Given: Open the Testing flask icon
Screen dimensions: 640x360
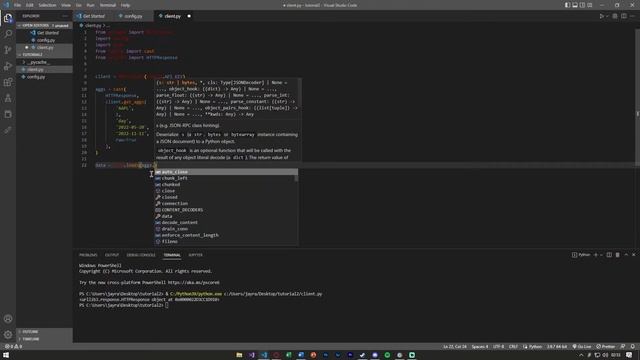Looking at the screenshot, I should click(x=8, y=98).
